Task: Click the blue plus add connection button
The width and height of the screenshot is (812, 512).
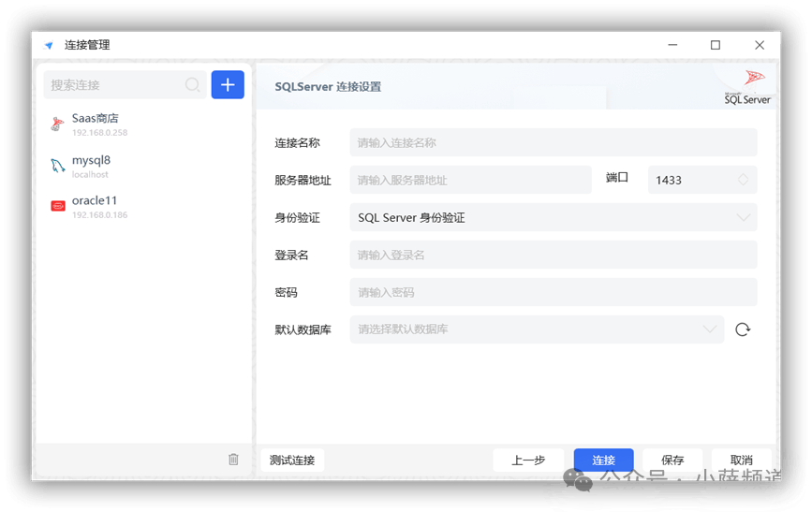Action: (228, 84)
